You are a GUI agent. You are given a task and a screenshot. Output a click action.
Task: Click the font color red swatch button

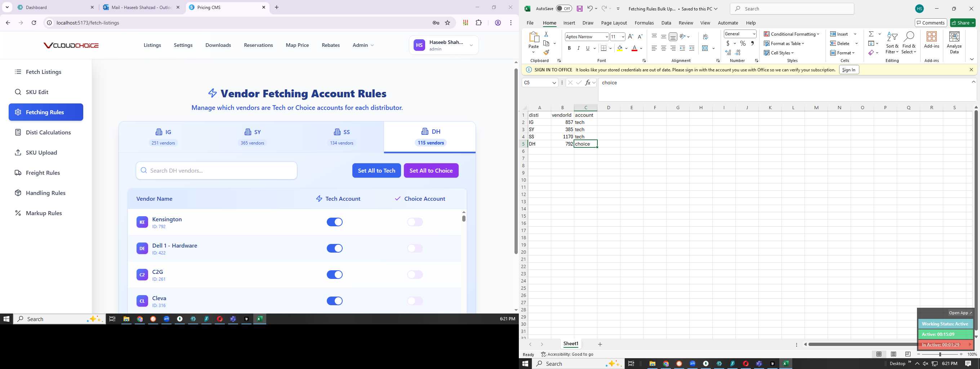point(634,48)
